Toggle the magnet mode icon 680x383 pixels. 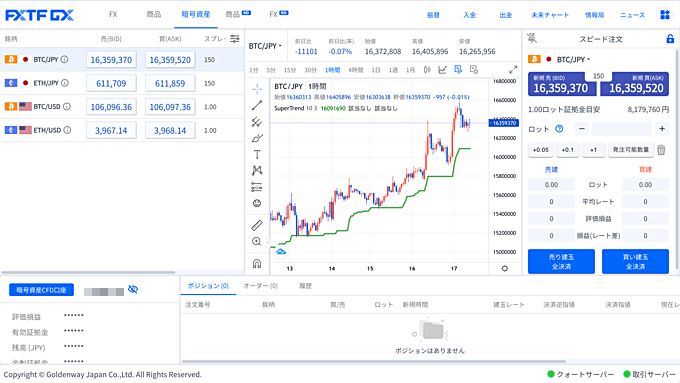click(257, 263)
